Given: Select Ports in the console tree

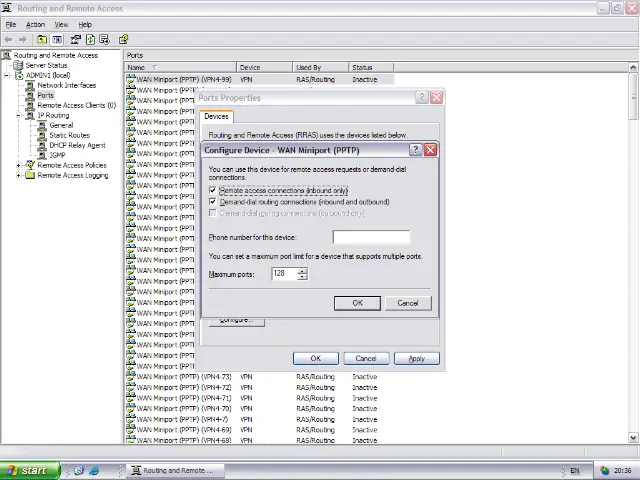Looking at the screenshot, I should (x=45, y=96).
